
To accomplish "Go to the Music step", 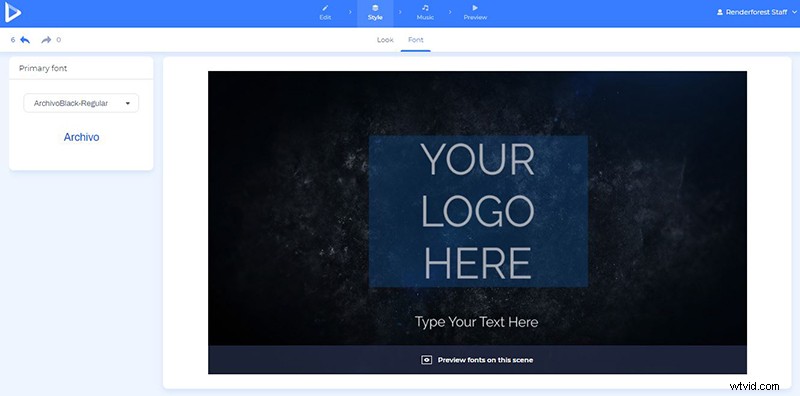I will (425, 13).
